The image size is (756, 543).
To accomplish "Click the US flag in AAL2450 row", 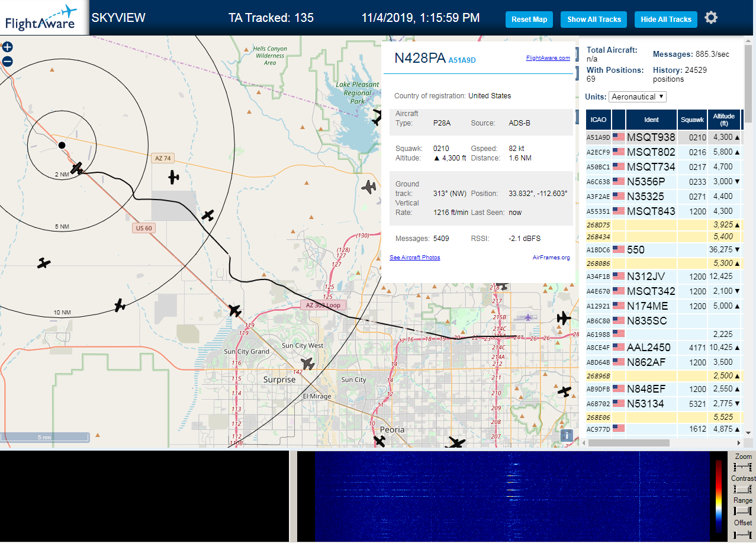I will point(619,347).
